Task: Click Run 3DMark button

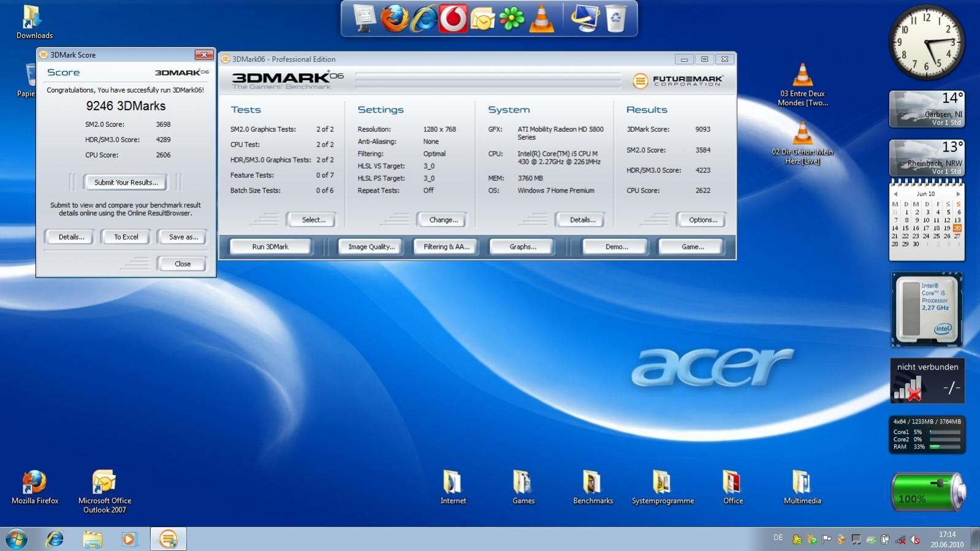Action: [270, 246]
